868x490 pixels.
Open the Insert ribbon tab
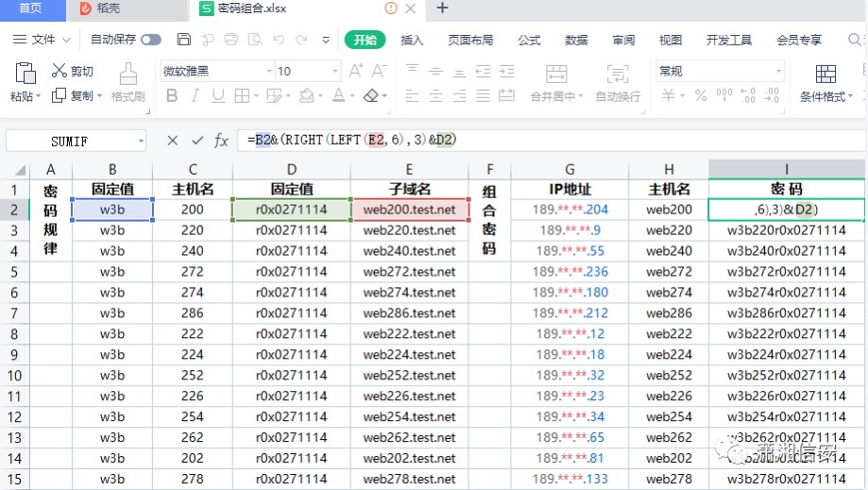[412, 40]
